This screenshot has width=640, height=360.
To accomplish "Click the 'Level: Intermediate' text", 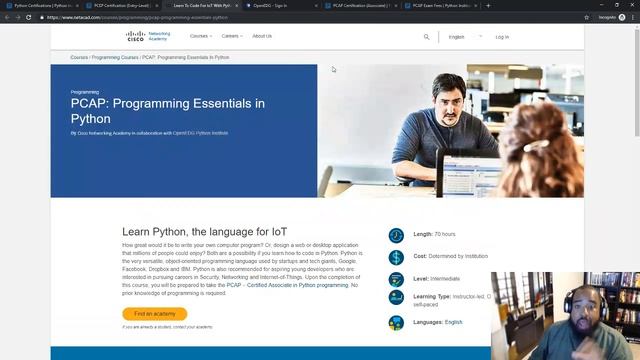I will coord(436,279).
